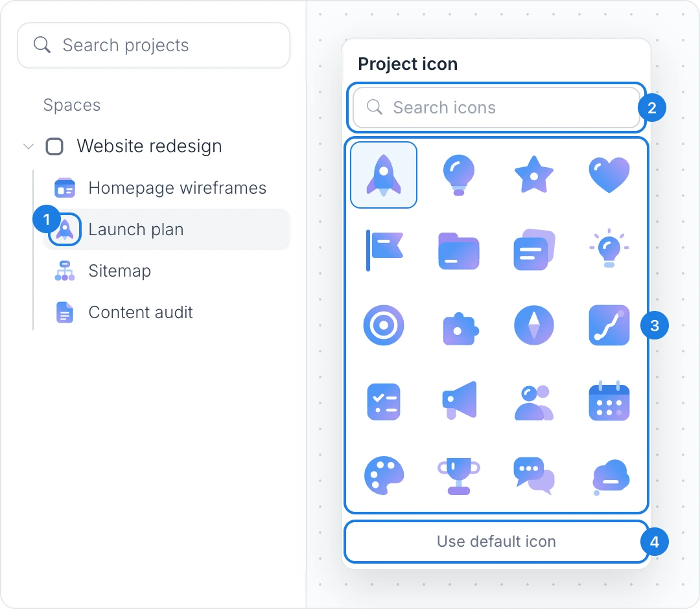This screenshot has width=700, height=609.
Task: Select the chat bubbles icon
Action: click(x=534, y=476)
